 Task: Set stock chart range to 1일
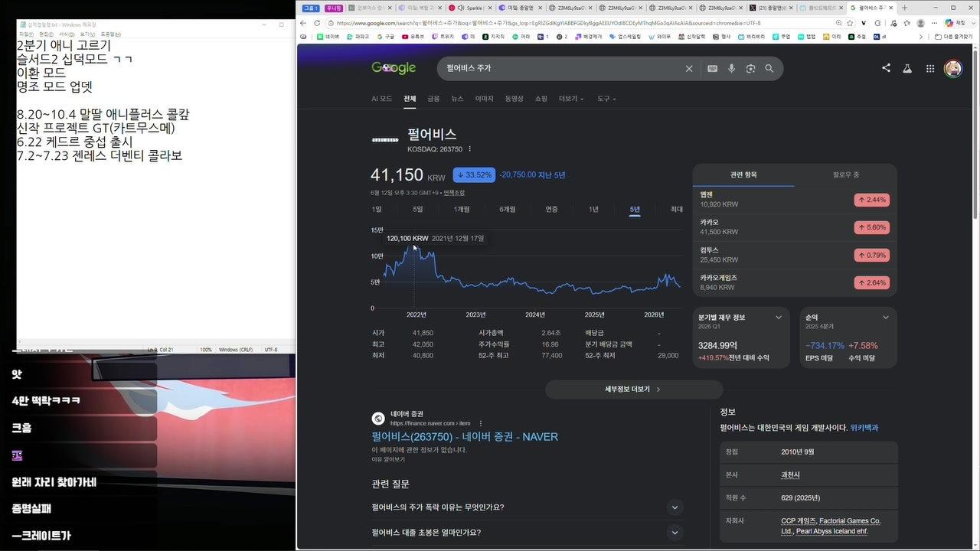point(376,209)
